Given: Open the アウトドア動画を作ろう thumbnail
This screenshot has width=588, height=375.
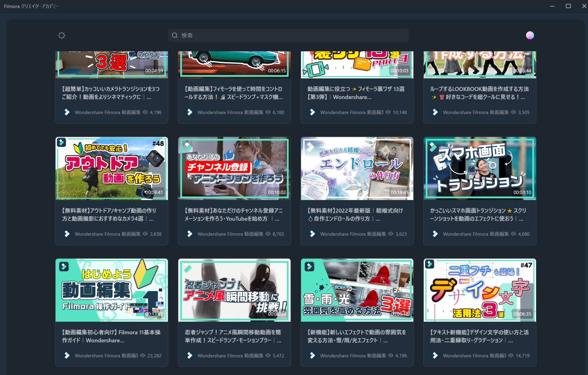Looking at the screenshot, I should coord(112,169).
